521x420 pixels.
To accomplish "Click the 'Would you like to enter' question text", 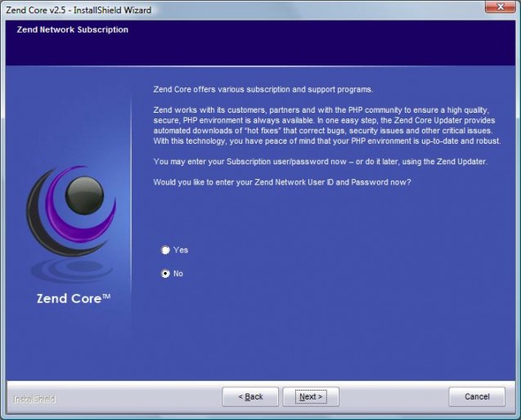I will coord(282,182).
